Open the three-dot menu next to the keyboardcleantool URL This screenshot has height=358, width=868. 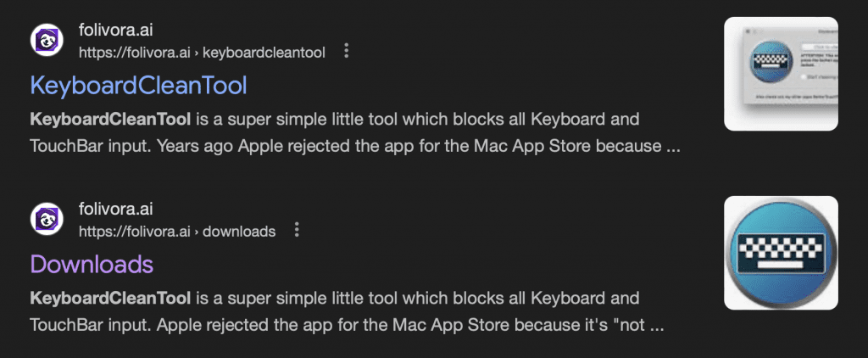coord(347,51)
